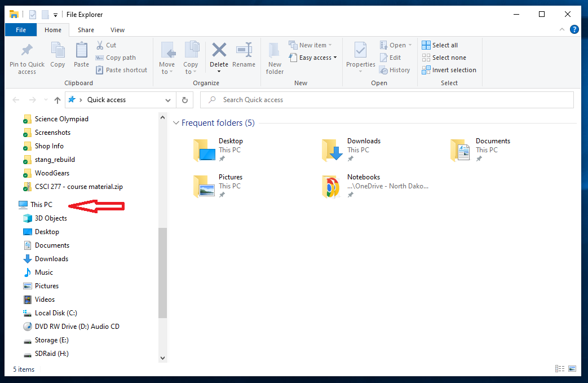
Task: Click the History icon in the Open group
Action: pyautogui.click(x=383, y=70)
